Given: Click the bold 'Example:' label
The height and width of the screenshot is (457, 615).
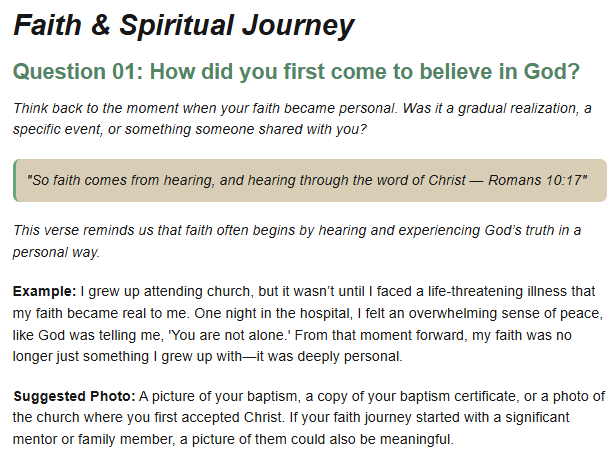Looking at the screenshot, I should (x=44, y=291).
